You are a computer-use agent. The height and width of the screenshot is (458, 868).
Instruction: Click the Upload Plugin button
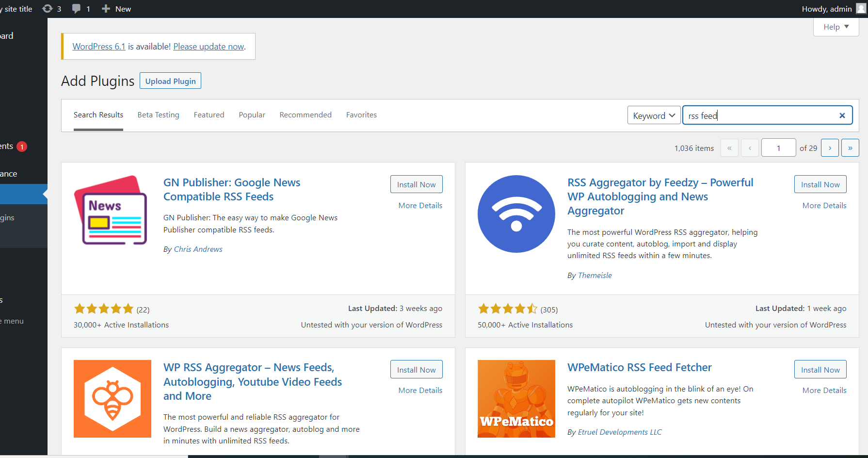(x=170, y=81)
